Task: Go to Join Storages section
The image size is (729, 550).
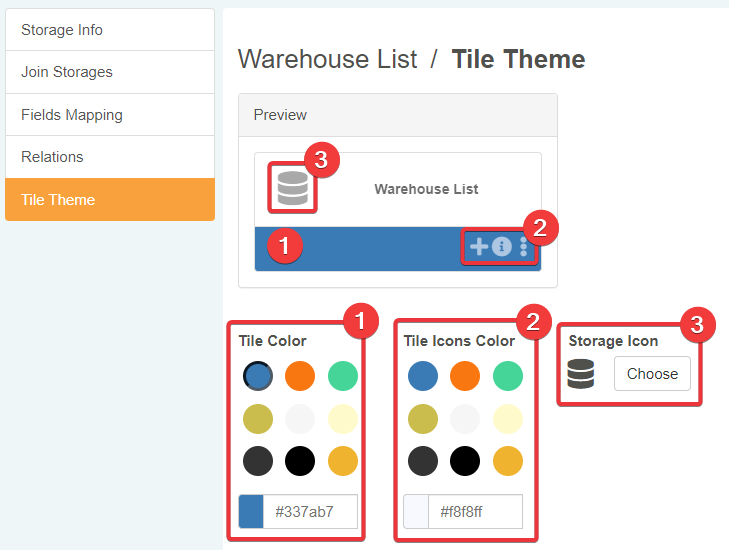Action: click(x=110, y=72)
